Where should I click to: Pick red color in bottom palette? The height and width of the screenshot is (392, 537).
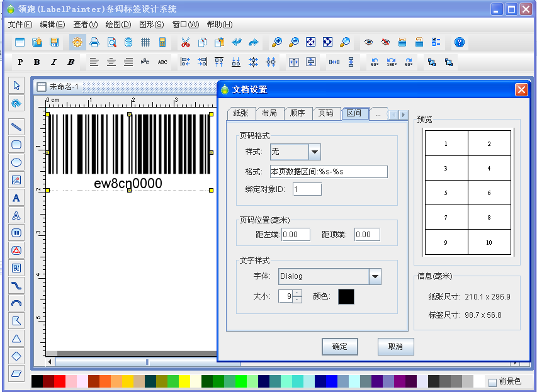pyautogui.click(x=60, y=381)
